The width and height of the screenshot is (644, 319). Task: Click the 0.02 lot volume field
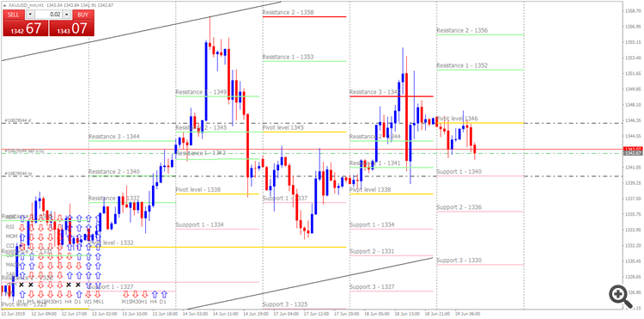click(x=48, y=15)
